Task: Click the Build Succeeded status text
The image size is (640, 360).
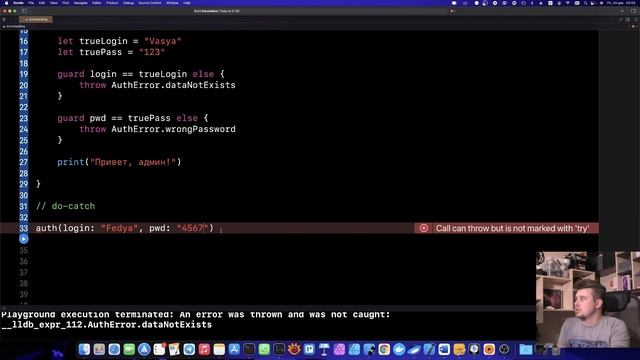Action: pyautogui.click(x=217, y=11)
